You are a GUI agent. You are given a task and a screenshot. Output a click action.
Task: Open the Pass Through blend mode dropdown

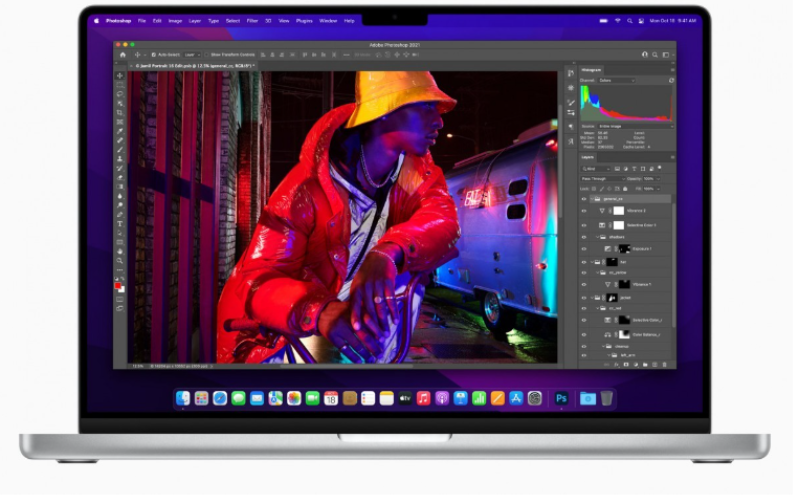point(603,179)
